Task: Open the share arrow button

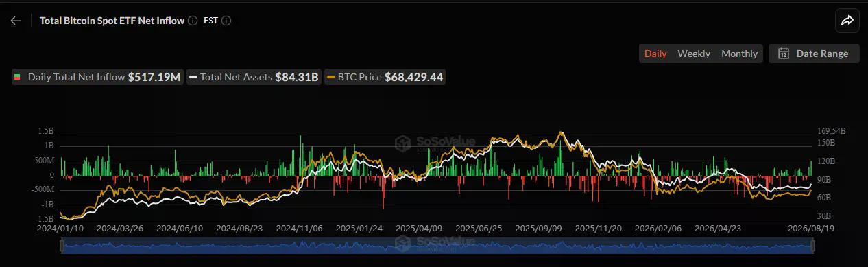Action: (x=847, y=21)
